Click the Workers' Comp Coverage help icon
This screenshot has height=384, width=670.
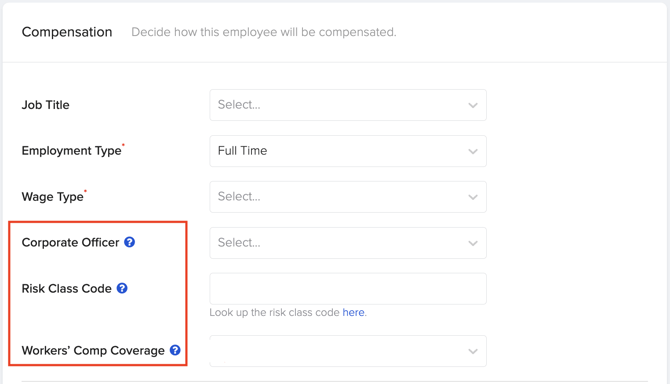tap(175, 350)
